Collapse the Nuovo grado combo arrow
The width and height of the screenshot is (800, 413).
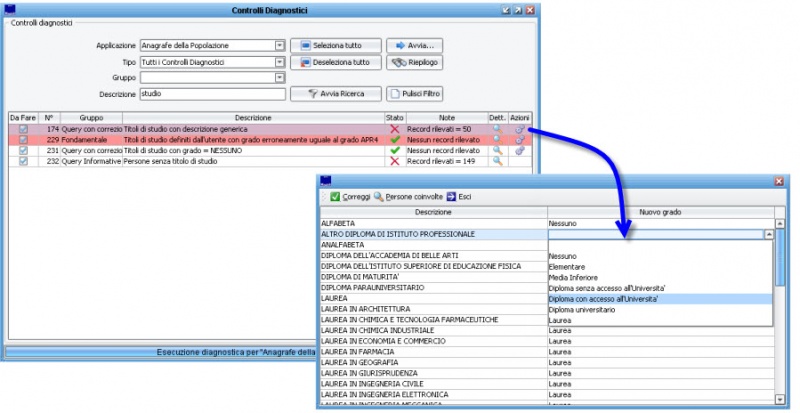tap(768, 234)
